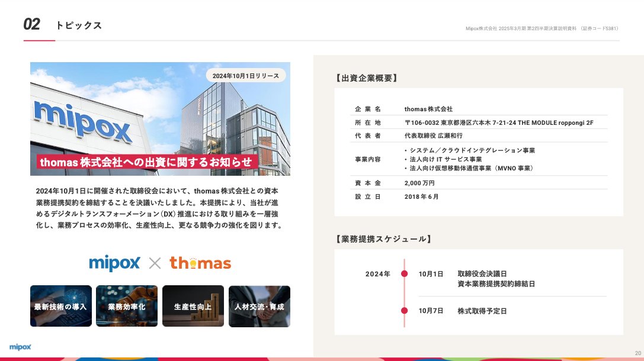Click the Mipox株式会社 決算説明資料 header text
Screen dimensions: 644x361
542,28
